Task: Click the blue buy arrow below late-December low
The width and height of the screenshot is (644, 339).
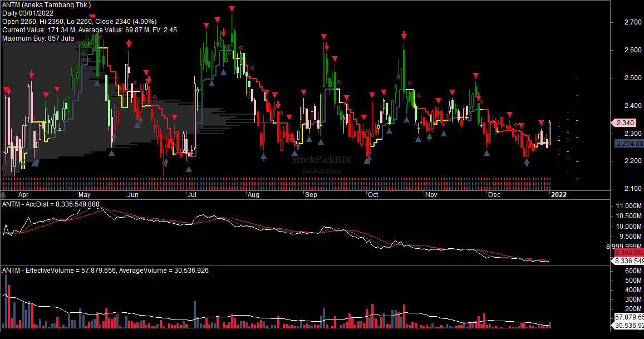Action: (x=527, y=162)
